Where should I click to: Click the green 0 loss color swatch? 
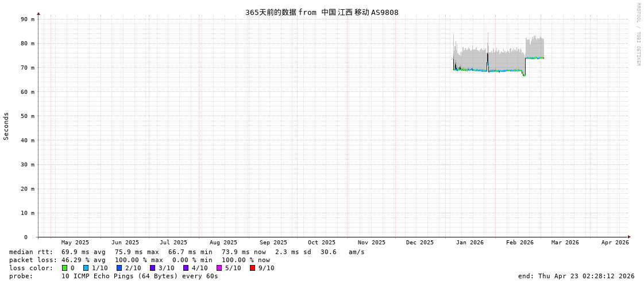coord(65,268)
